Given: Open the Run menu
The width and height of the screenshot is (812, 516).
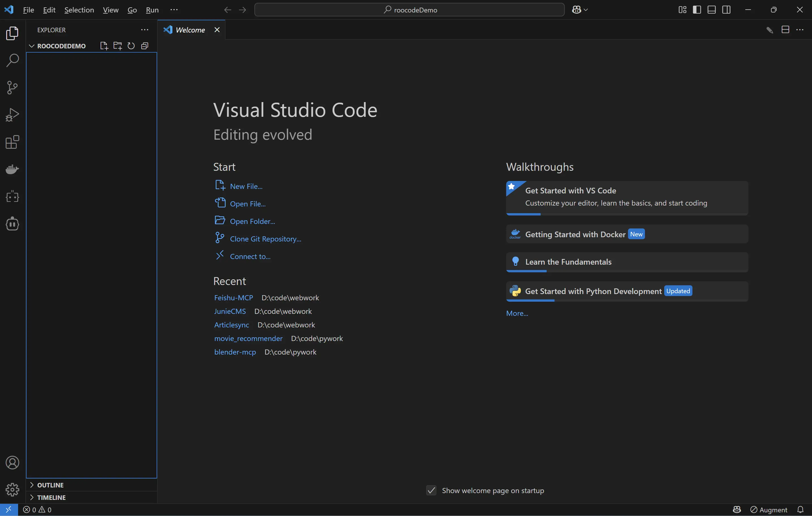Looking at the screenshot, I should [x=152, y=10].
